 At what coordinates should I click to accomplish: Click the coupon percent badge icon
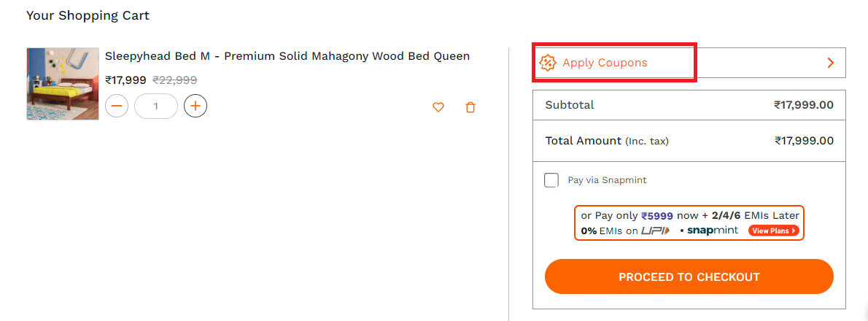point(547,63)
